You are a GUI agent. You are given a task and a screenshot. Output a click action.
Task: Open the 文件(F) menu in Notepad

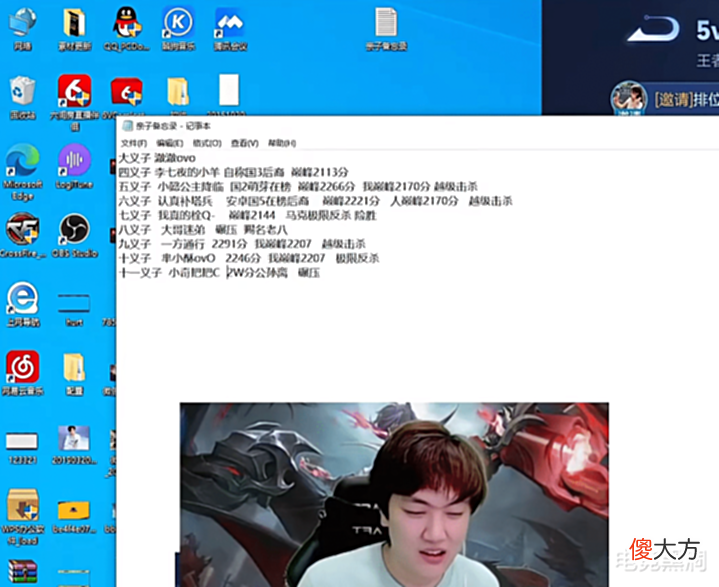133,143
